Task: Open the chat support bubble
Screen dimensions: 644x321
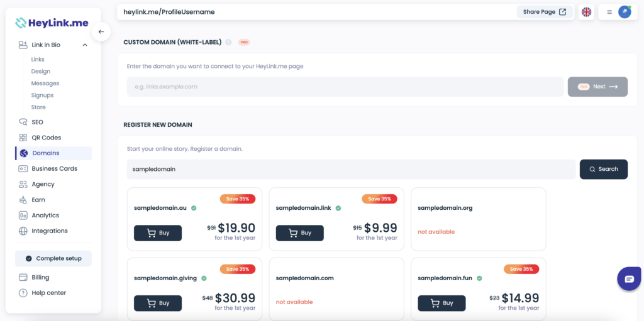Action: [x=629, y=279]
